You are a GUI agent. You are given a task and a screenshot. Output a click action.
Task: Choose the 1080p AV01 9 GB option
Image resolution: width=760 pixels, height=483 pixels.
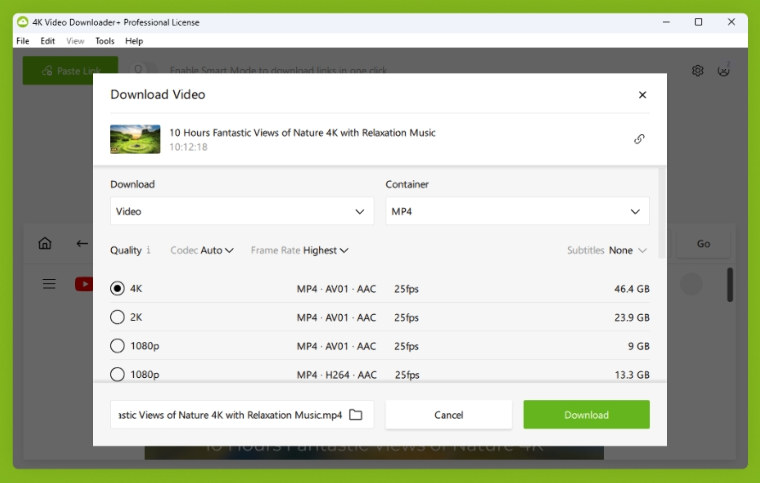point(117,346)
